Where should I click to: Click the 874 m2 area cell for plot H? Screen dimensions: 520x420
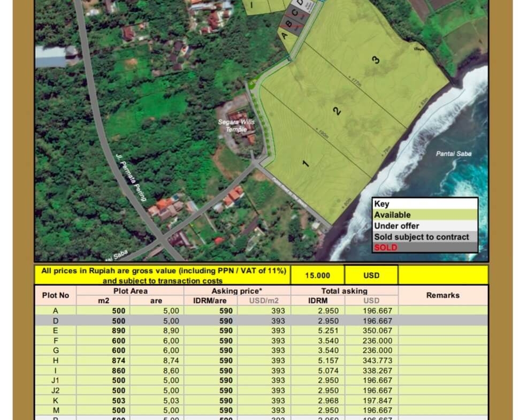tap(118, 361)
